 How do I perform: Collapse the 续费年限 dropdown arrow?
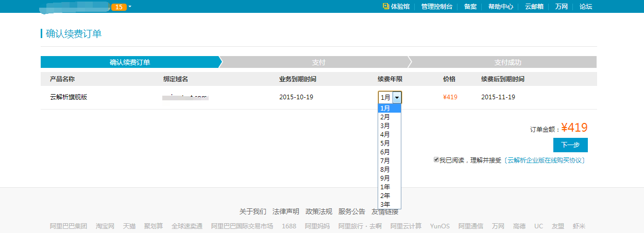tap(397, 97)
